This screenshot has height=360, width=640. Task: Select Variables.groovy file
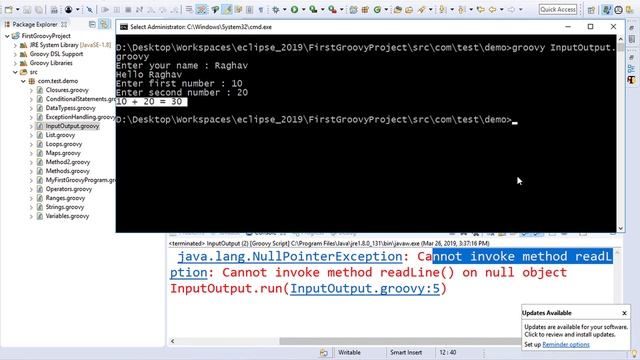pyautogui.click(x=67, y=216)
